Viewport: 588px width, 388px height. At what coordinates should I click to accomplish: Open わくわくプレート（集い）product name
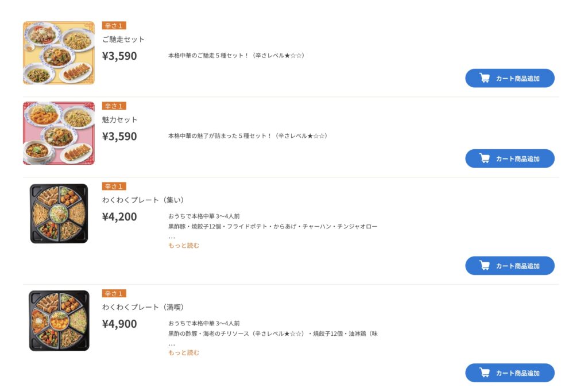(143, 200)
